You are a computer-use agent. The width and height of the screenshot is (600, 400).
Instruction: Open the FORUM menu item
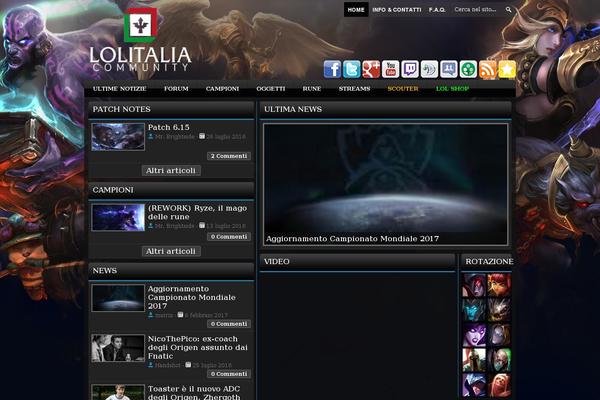pyautogui.click(x=176, y=88)
